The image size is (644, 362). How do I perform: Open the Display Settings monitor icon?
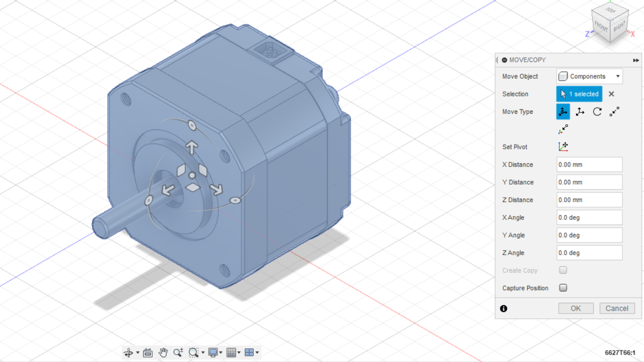(213, 352)
